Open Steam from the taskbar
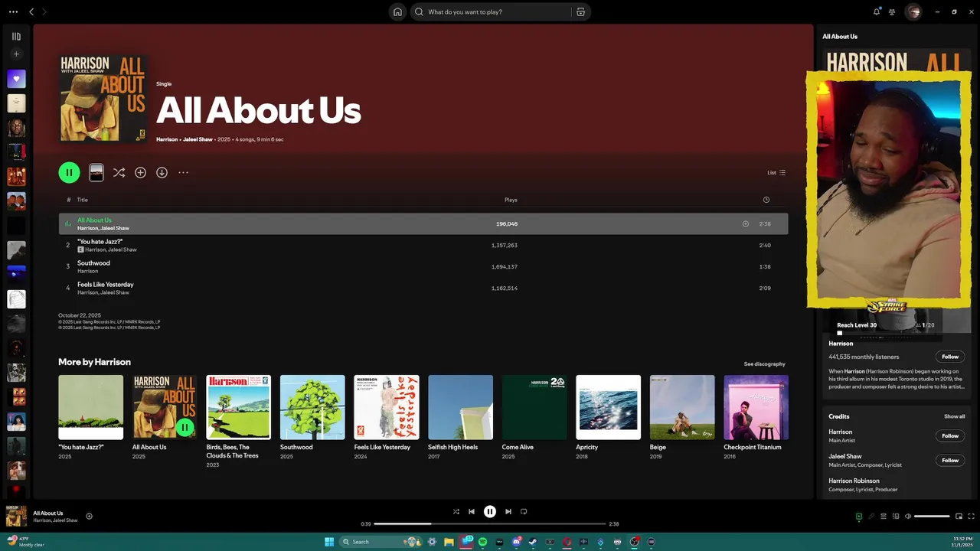The width and height of the screenshot is (980, 551). pos(533,542)
